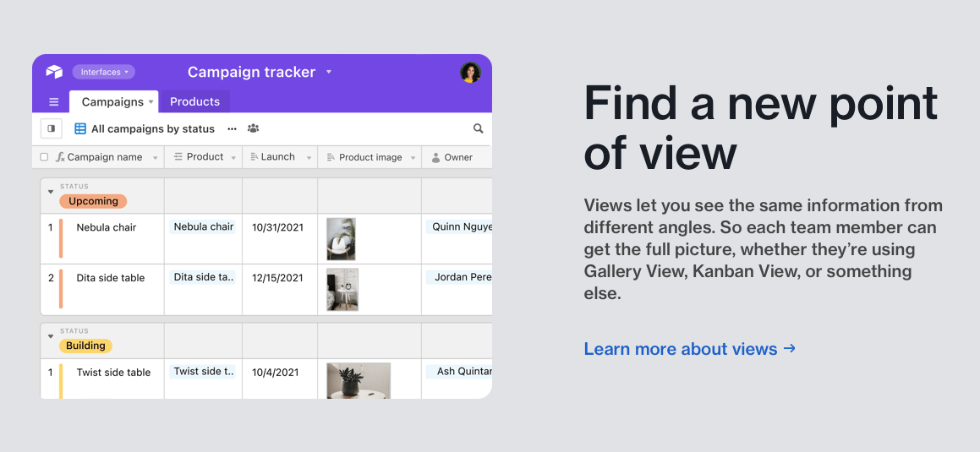
Task: Click the formula icon in Campaign name column
Action: point(60,157)
